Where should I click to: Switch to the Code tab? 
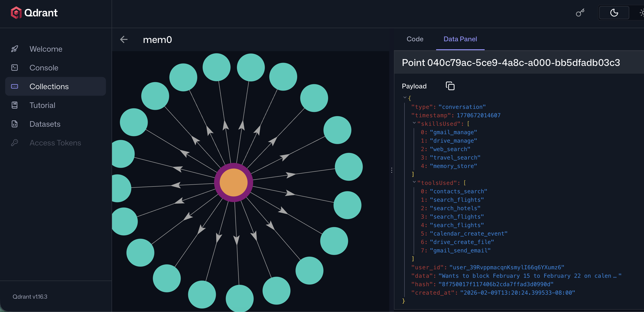[415, 39]
